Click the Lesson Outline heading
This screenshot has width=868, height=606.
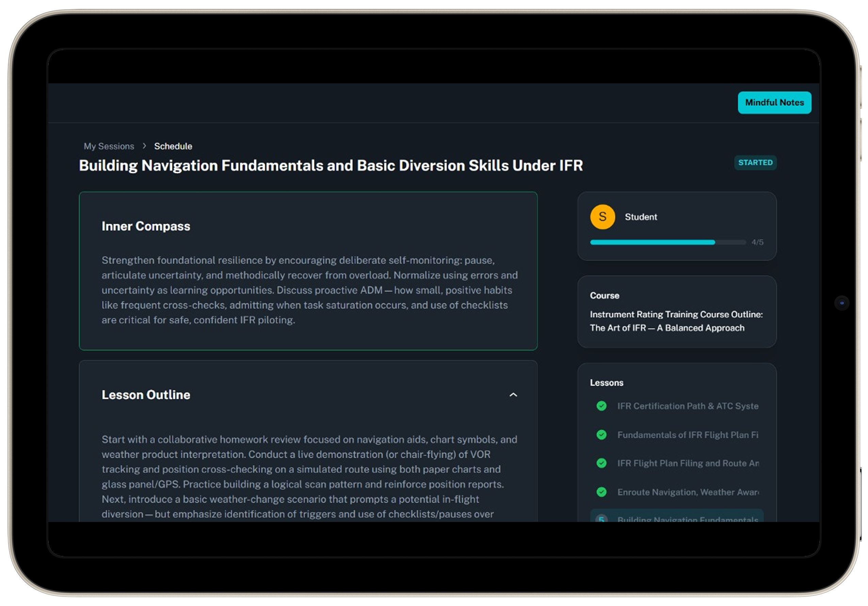coord(146,395)
